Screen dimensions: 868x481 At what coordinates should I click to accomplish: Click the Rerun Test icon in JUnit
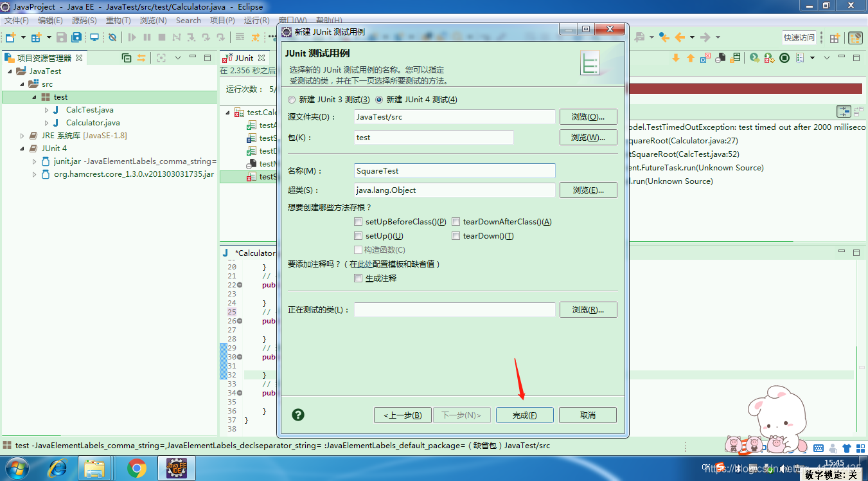coord(755,58)
